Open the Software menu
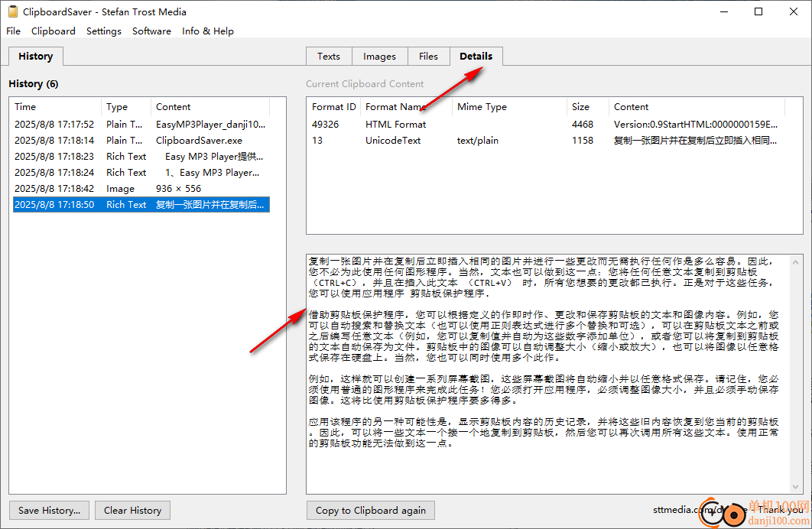This screenshot has height=529, width=812. 151,31
